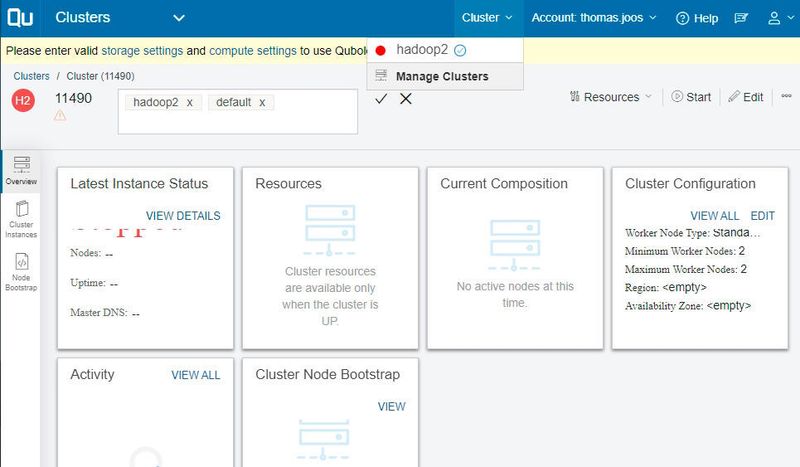Click VIEW ALL in Activity card
This screenshot has height=467, width=800.
[195, 375]
